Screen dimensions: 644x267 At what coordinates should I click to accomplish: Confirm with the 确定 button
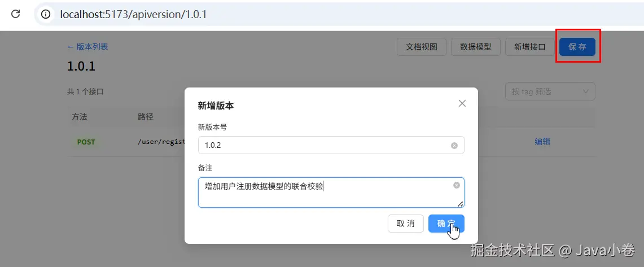(x=446, y=224)
